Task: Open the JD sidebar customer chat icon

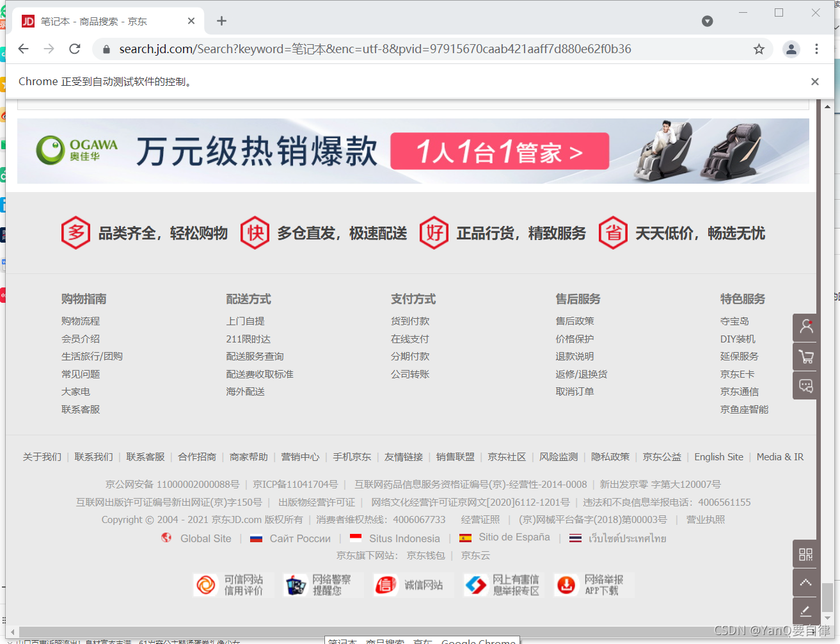Action: click(x=806, y=386)
